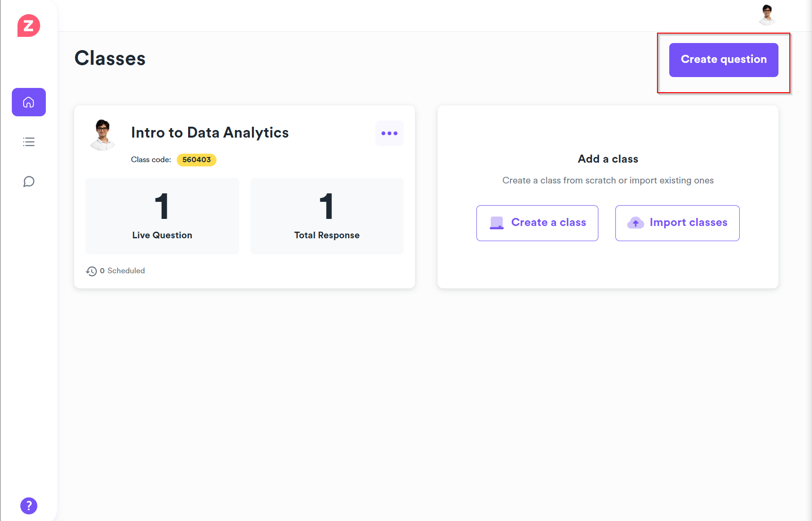Click the scheduled clock history icon
Screen dimensions: 812x521
coord(91,271)
